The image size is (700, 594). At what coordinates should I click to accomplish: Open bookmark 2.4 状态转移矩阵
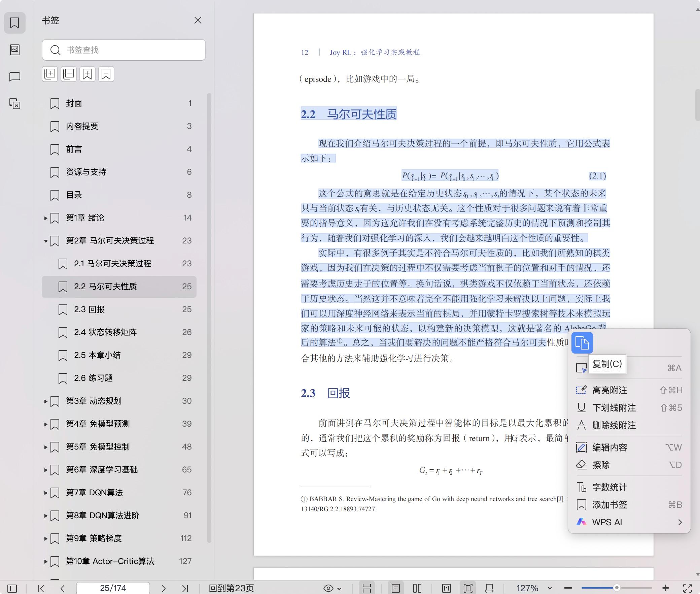(x=105, y=332)
